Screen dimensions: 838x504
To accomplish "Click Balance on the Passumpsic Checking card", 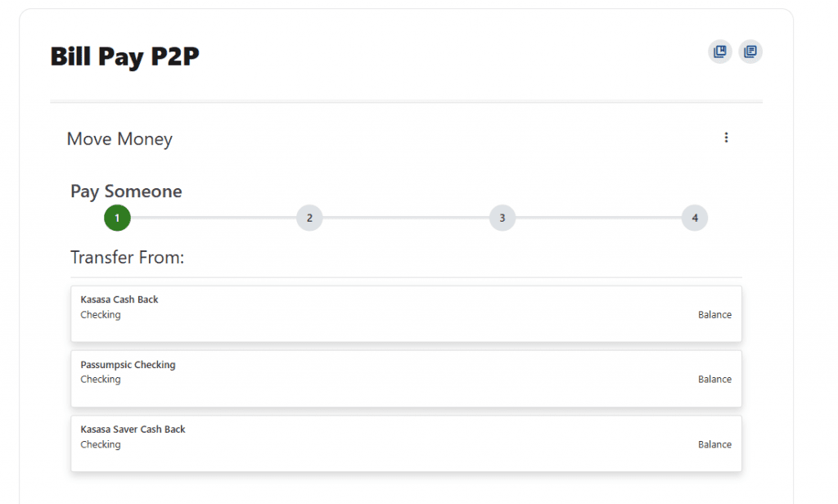I will 714,380.
